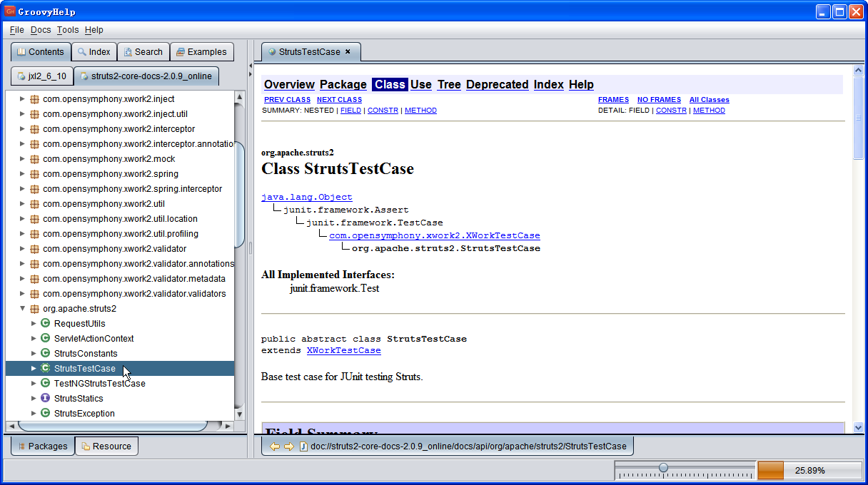Expand the RequestUtils class node
The width and height of the screenshot is (868, 485).
click(x=34, y=324)
